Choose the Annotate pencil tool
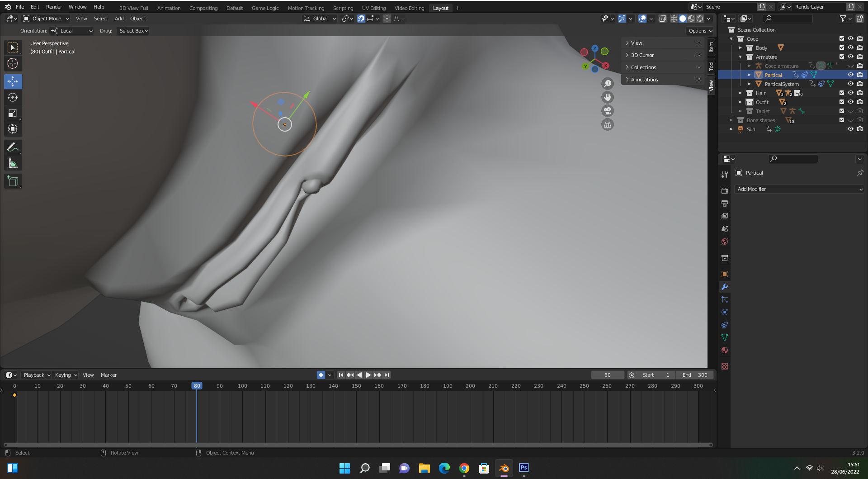This screenshot has height=479, width=868. (x=13, y=147)
